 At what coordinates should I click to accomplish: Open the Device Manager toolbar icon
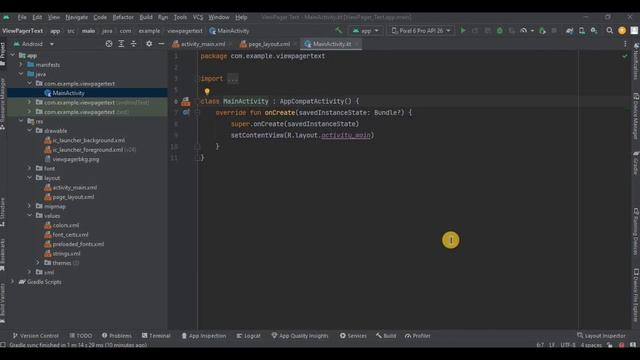point(582,31)
